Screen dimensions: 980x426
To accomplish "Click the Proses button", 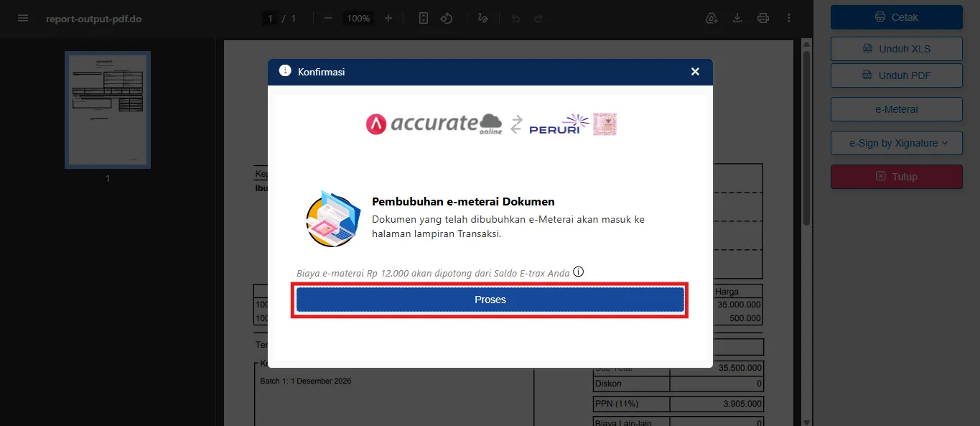I will click(x=490, y=300).
